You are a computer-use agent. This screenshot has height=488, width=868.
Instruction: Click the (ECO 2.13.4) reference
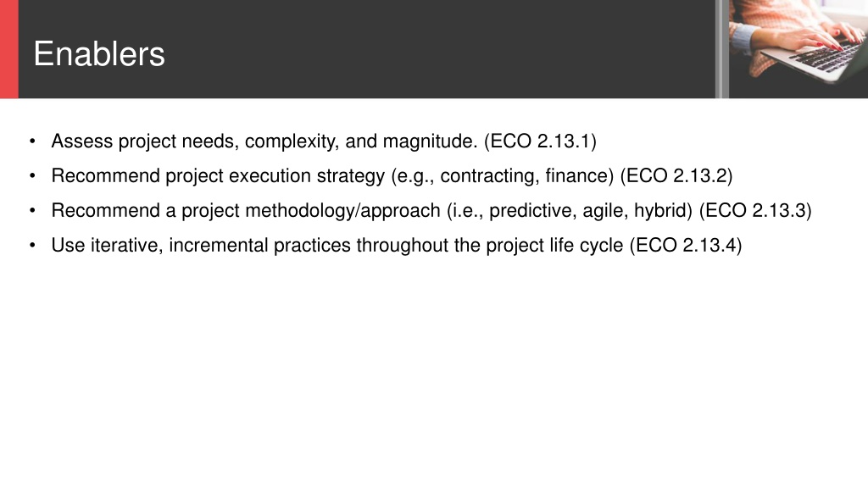(686, 245)
